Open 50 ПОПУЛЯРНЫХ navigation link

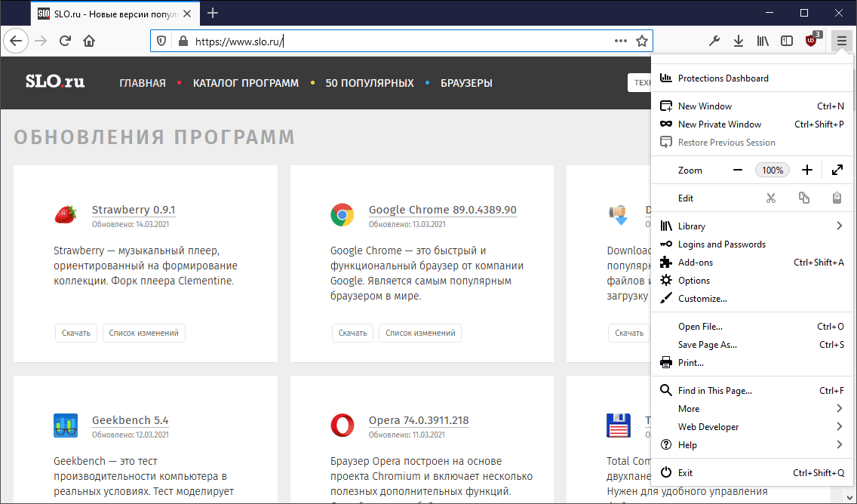(370, 83)
